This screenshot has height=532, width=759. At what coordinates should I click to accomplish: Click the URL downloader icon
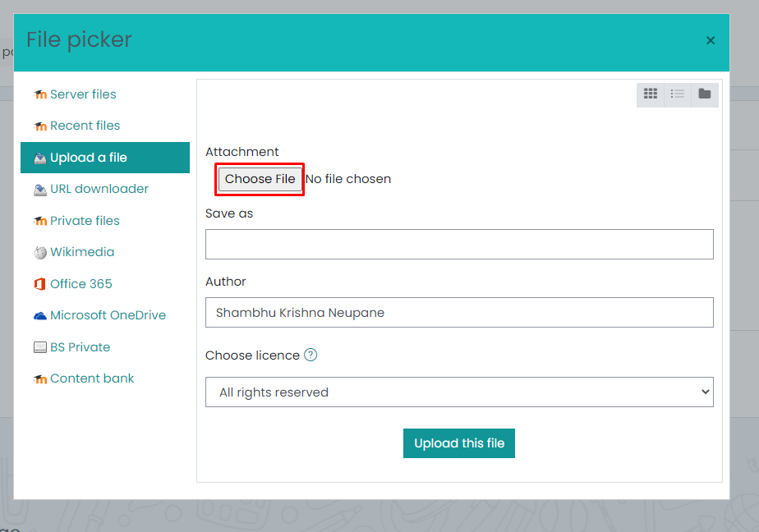40,190
